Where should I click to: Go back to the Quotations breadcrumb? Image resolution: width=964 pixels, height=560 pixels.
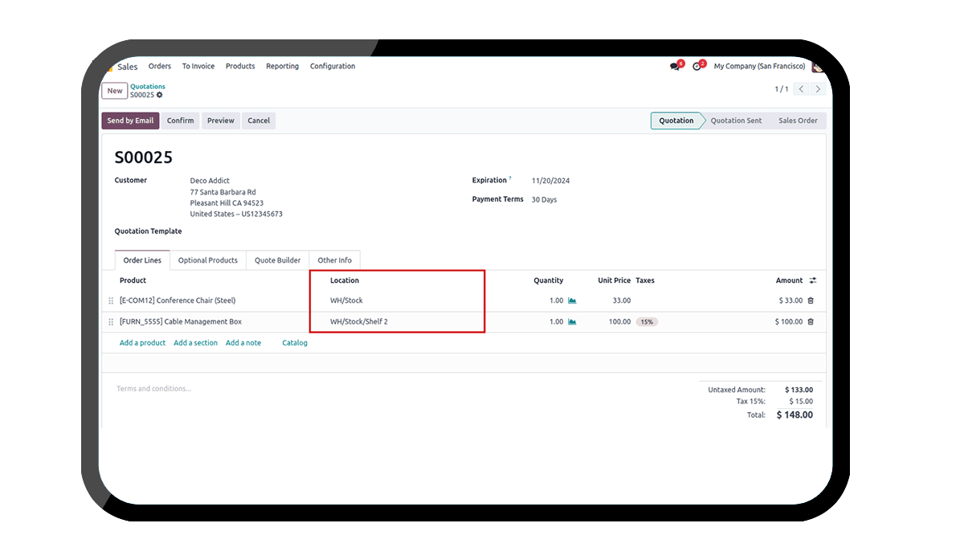point(148,86)
